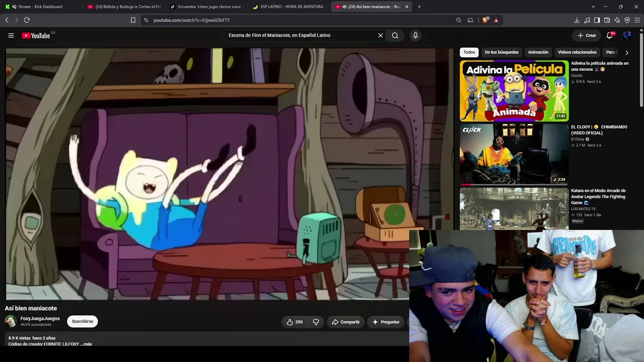644x362 pixels.
Task: Expand the description with '...más'
Action: click(86, 344)
